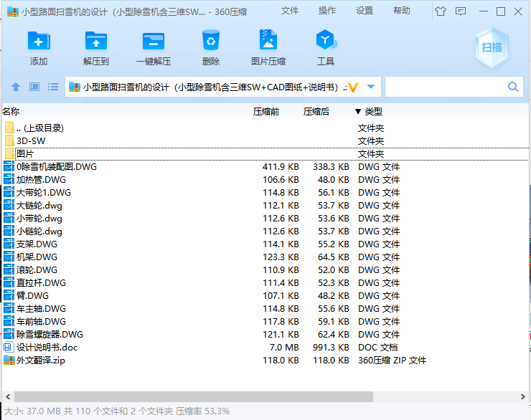
Task: Select the file 车主轴.DWG
Action: 42,308
